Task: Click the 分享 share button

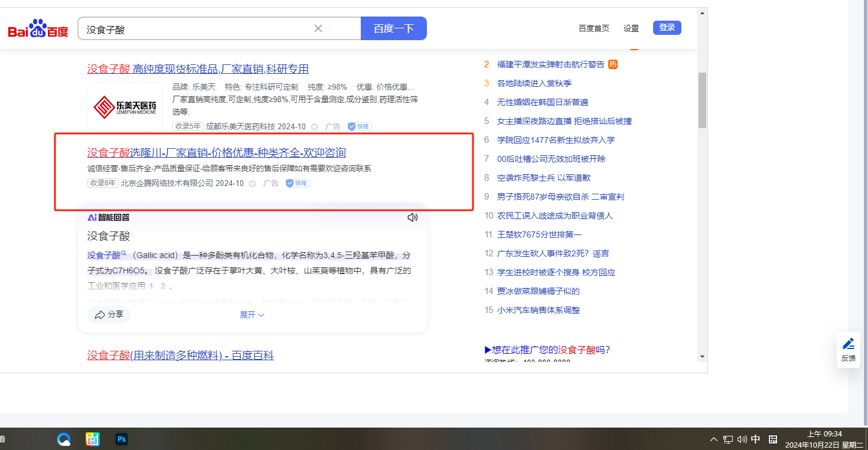Action: pos(109,315)
